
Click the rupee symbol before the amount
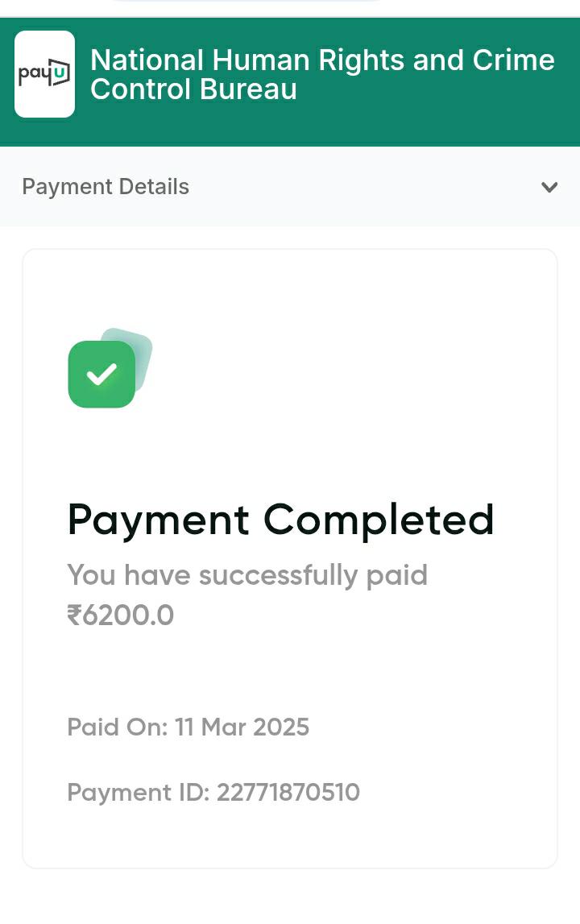[x=75, y=615]
